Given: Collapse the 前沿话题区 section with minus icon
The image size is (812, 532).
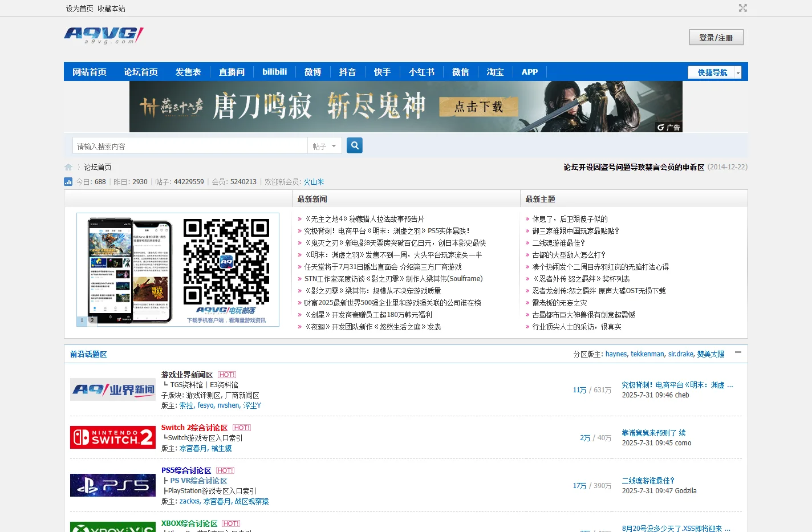Looking at the screenshot, I should point(738,352).
